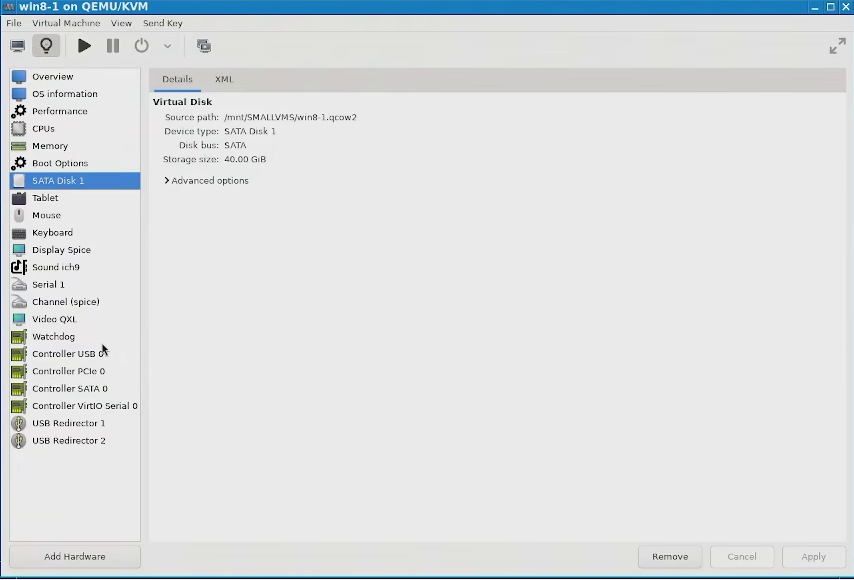Click the storage size value 40.00 GiB

pos(245,160)
